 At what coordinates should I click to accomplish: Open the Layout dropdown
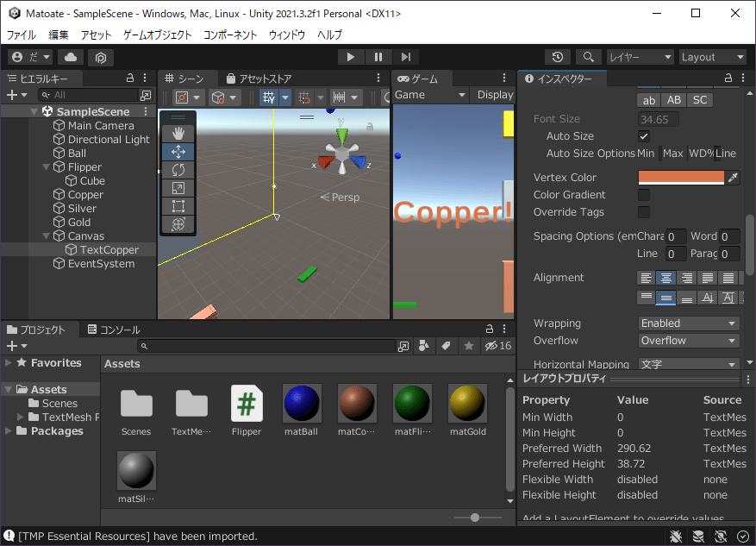[712, 57]
